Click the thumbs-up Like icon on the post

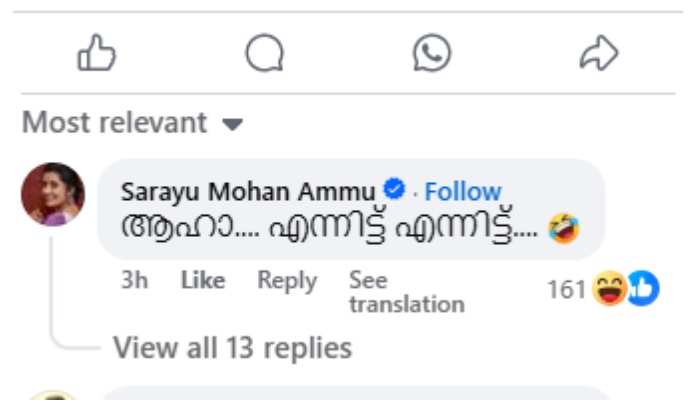(97, 54)
